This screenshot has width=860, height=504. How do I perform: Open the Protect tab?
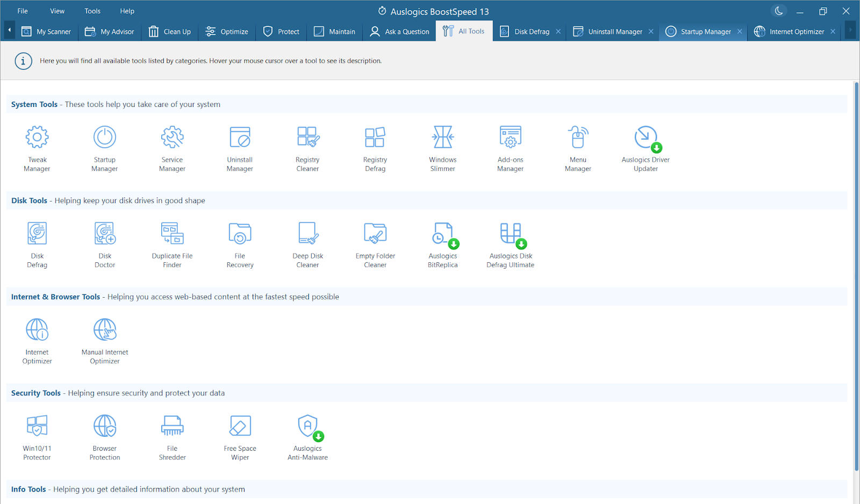click(x=281, y=31)
